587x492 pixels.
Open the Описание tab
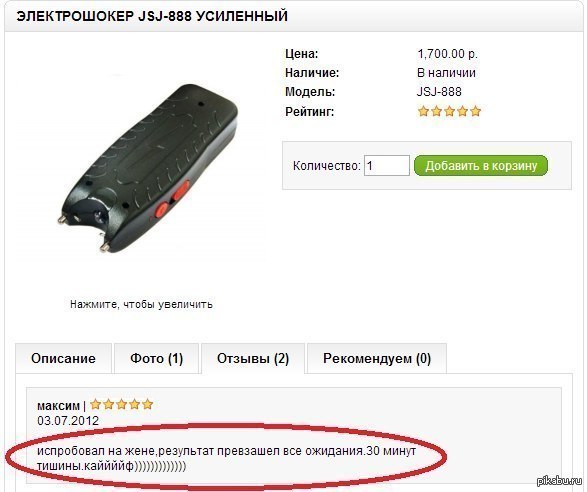click(63, 358)
